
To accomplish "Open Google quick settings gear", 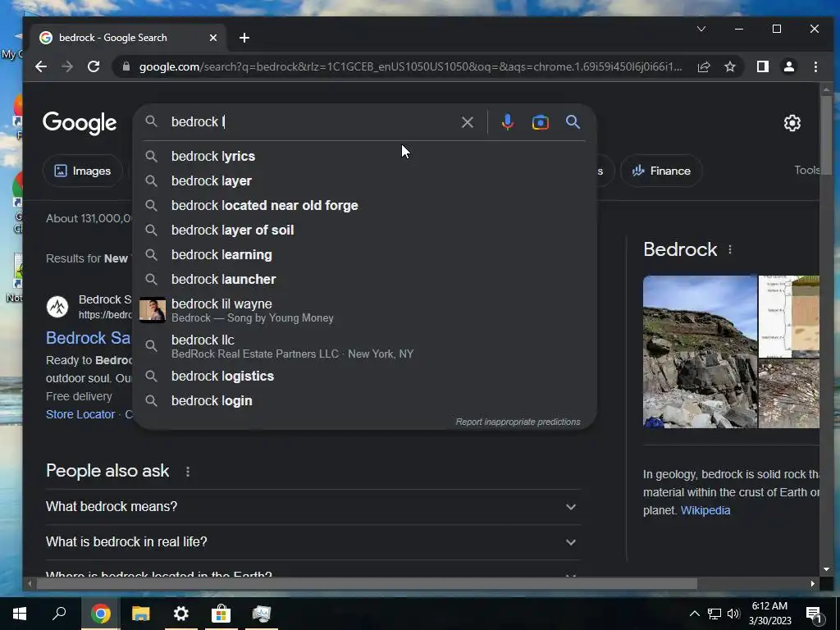I will (792, 123).
